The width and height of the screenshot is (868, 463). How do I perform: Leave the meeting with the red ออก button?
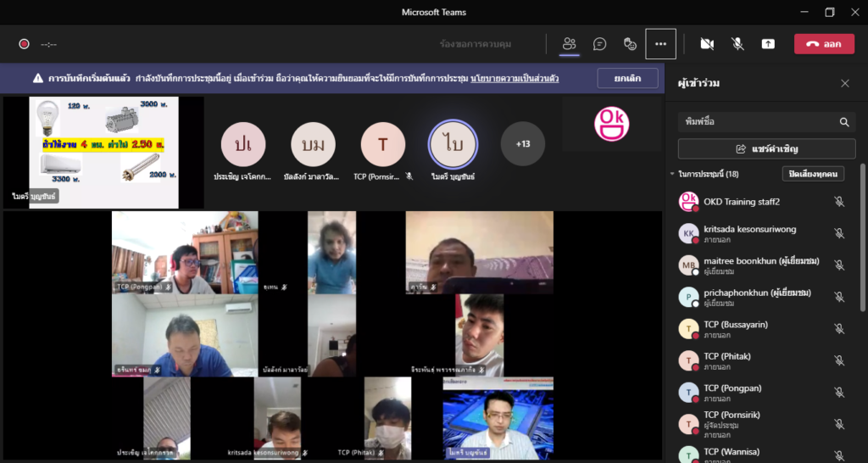[x=824, y=44]
